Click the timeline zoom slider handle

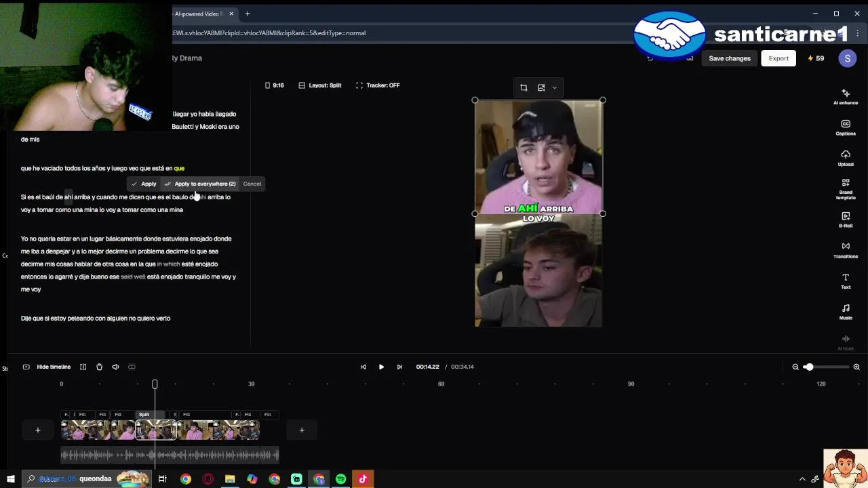tap(808, 367)
